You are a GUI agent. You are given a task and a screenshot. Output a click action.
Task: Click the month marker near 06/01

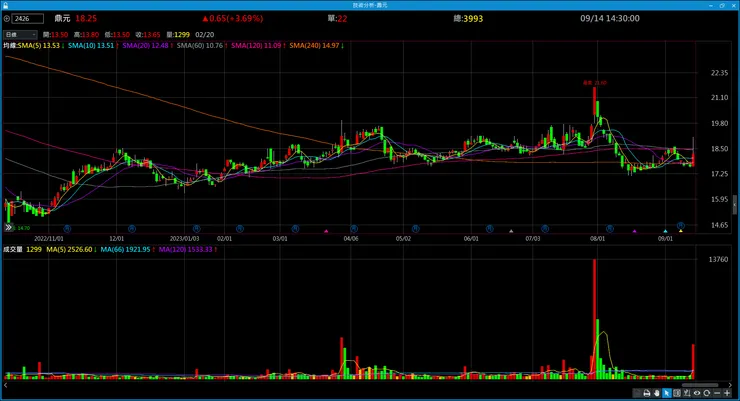(489, 228)
